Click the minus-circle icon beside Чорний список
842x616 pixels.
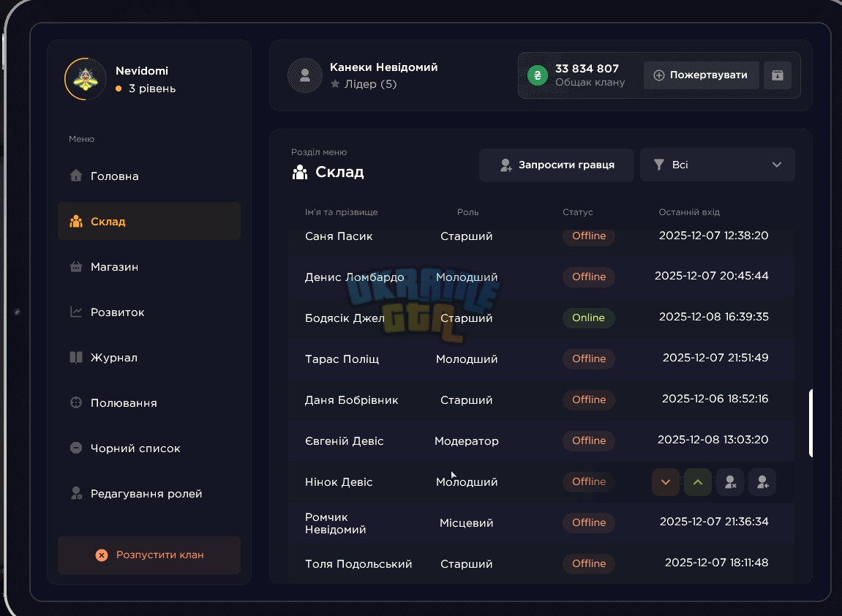tap(76, 448)
